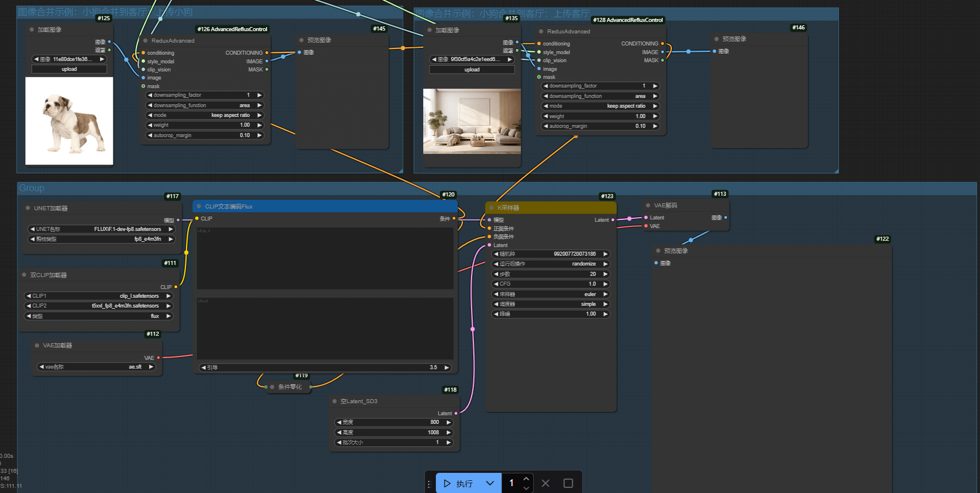Open the 剪枝类型 fp8_e4m3fn dropdown
The height and width of the screenshot is (493, 980).
pos(101,239)
